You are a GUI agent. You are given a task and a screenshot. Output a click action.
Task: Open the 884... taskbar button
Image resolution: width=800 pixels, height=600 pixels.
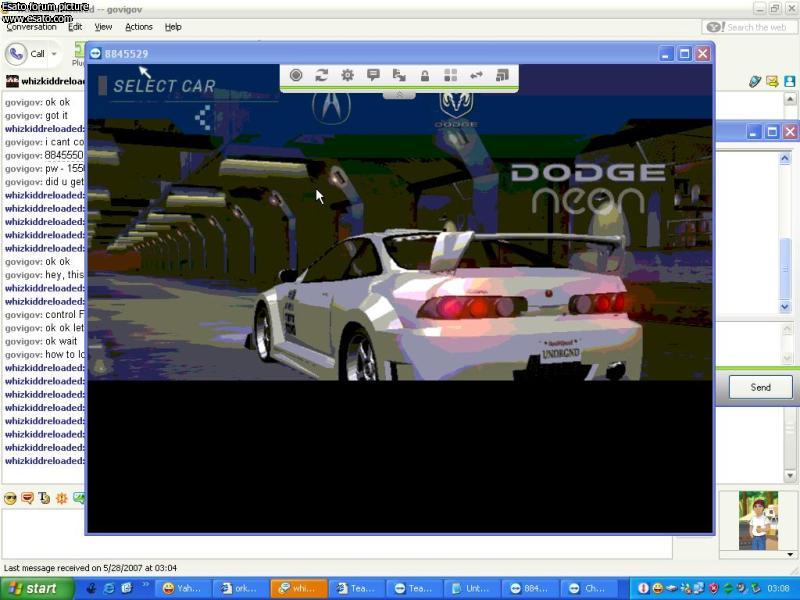[529, 588]
